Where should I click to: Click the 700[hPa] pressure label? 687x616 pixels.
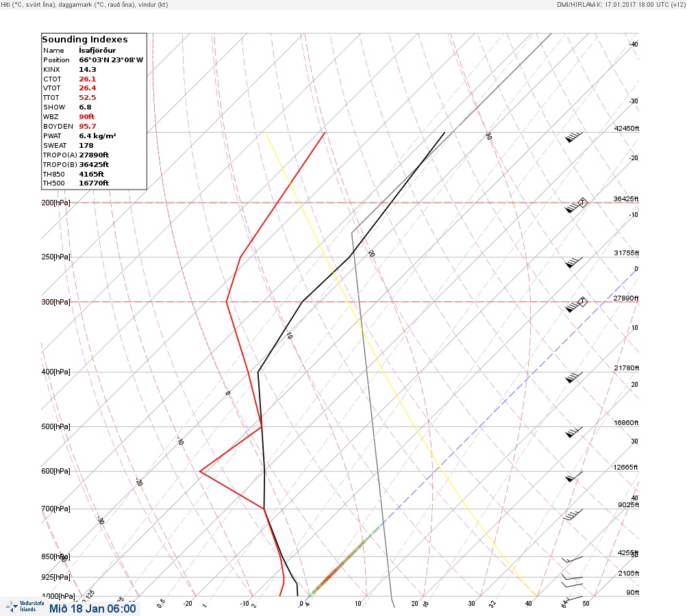click(x=55, y=509)
